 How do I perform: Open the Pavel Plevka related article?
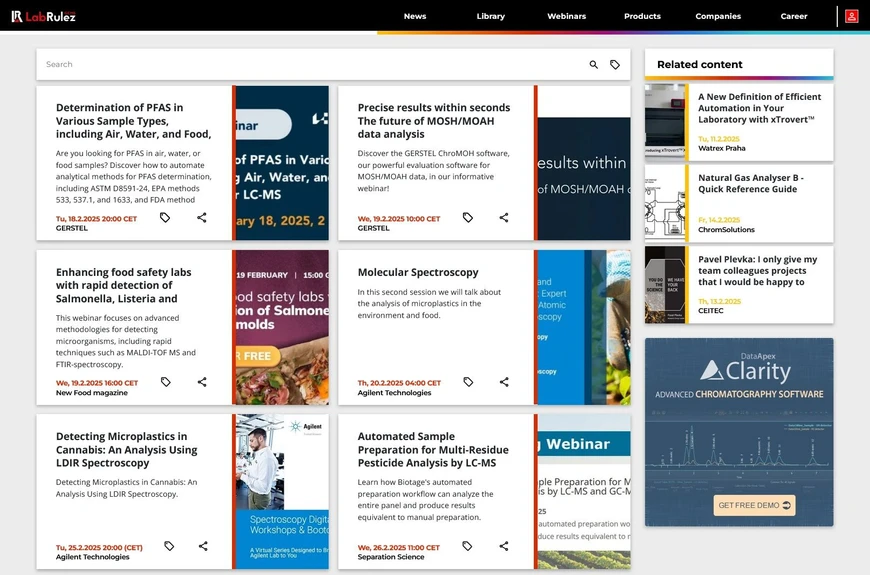[x=757, y=270]
